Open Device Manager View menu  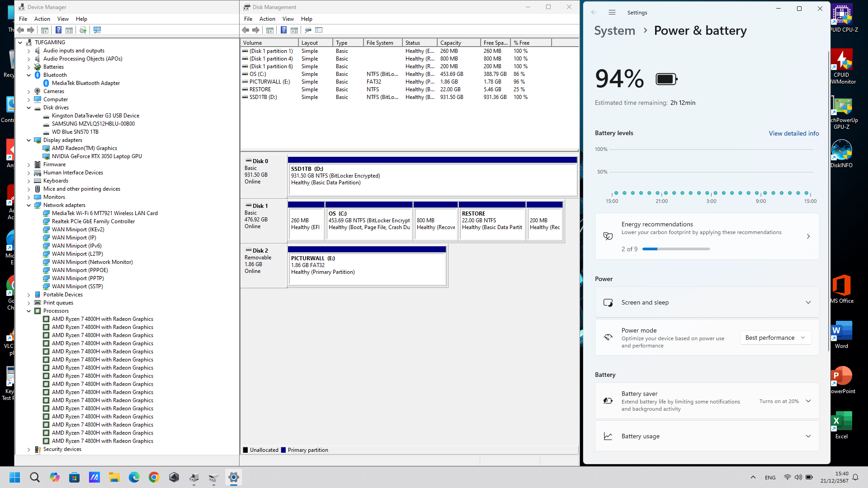(x=63, y=19)
